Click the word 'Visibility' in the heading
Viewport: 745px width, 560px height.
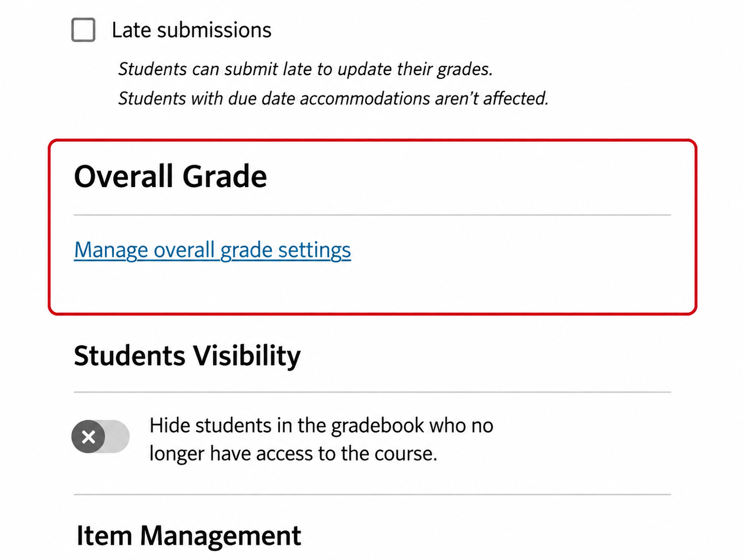pyautogui.click(x=247, y=356)
